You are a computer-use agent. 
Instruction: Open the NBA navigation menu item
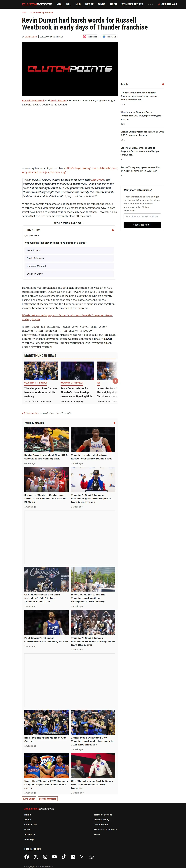pyautogui.click(x=59, y=4)
